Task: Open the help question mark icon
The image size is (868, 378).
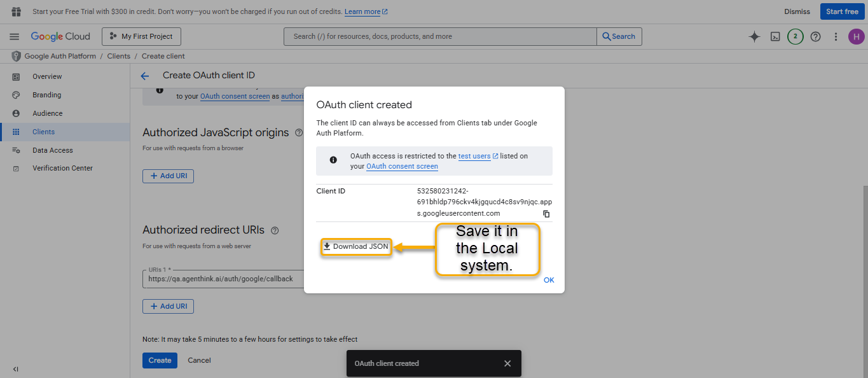Action: (x=816, y=37)
